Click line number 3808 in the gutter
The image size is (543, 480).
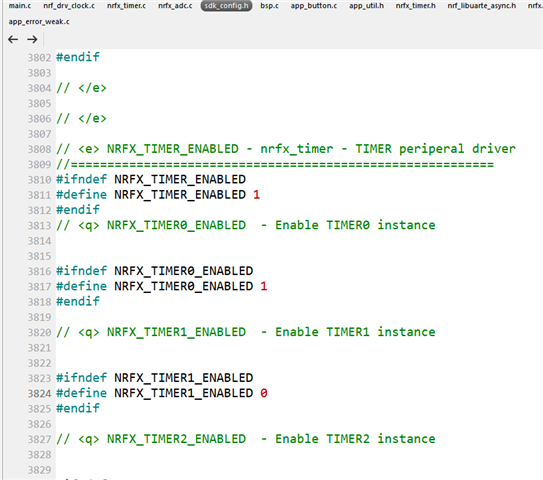pos(39,149)
